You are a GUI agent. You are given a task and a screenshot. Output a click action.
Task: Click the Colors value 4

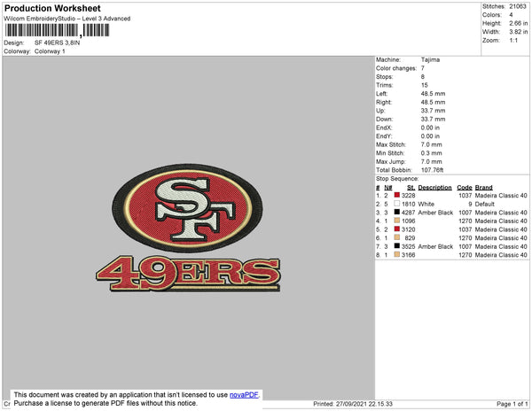pos(511,15)
